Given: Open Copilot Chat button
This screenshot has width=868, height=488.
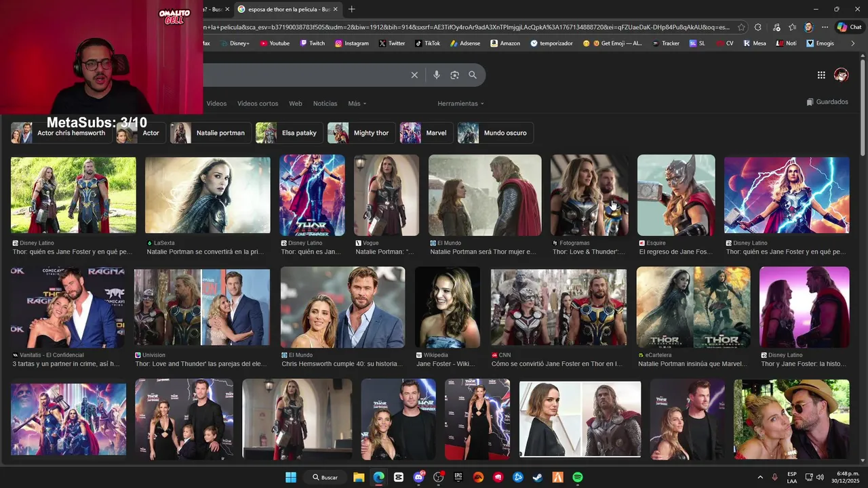Looking at the screenshot, I should 849,27.
